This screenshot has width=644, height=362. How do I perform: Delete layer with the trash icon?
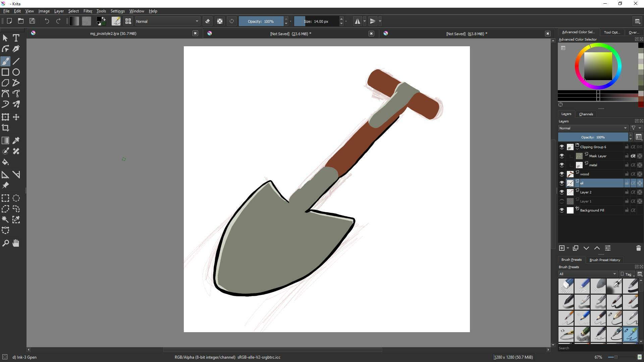pyautogui.click(x=638, y=248)
